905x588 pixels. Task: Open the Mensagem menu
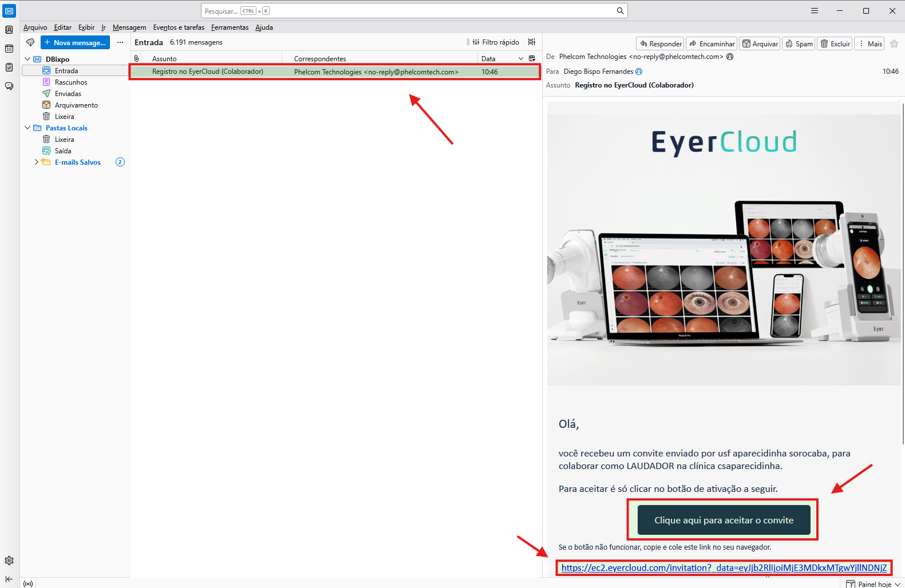[129, 27]
